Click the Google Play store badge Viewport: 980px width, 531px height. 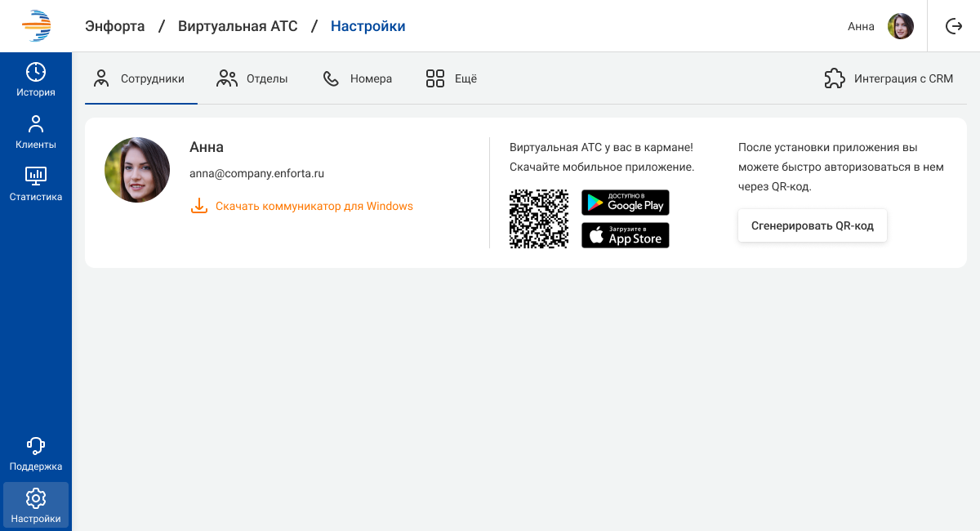[x=626, y=203]
